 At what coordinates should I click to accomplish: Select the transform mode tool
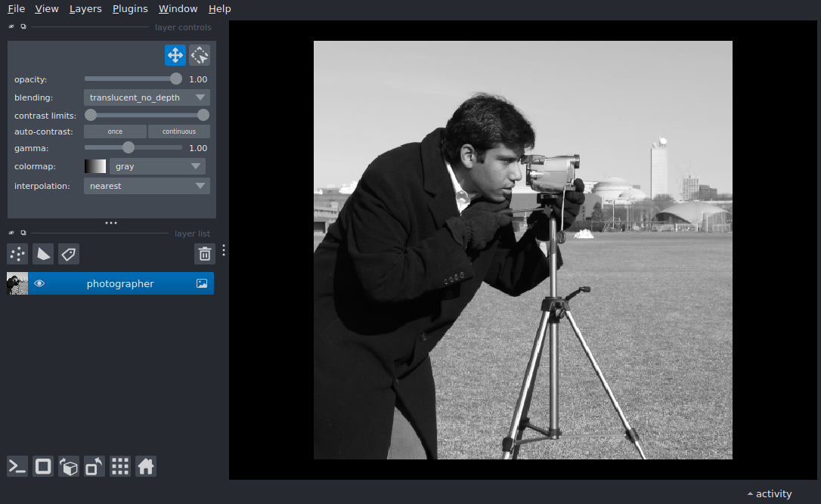200,55
